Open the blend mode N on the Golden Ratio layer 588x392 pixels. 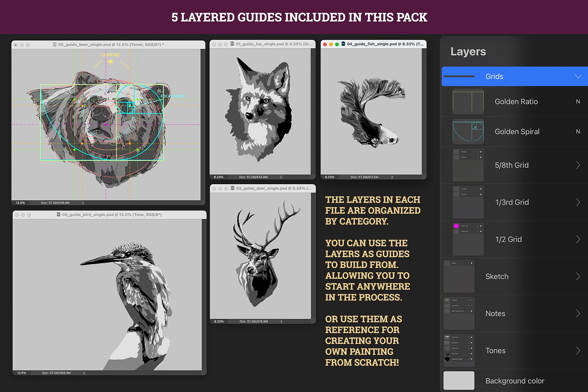click(578, 101)
